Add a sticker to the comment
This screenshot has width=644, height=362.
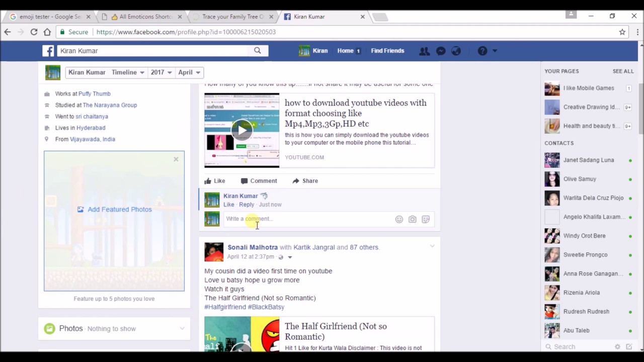[x=426, y=219]
